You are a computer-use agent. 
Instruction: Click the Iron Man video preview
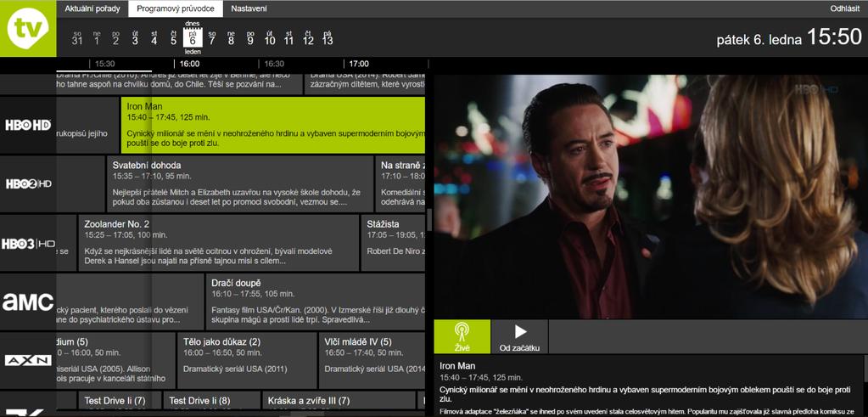point(651,196)
